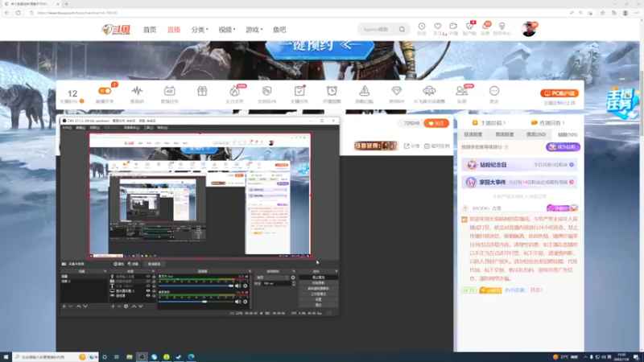Open the 更多 three-dots more icon
This screenshot has height=362, width=644.
(494, 91)
